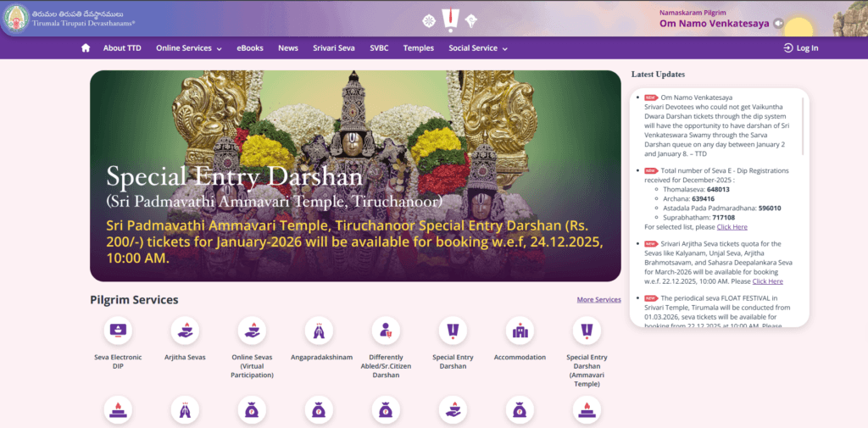Click the chakra symbol in header
This screenshot has height=428, width=868.
coord(428,21)
